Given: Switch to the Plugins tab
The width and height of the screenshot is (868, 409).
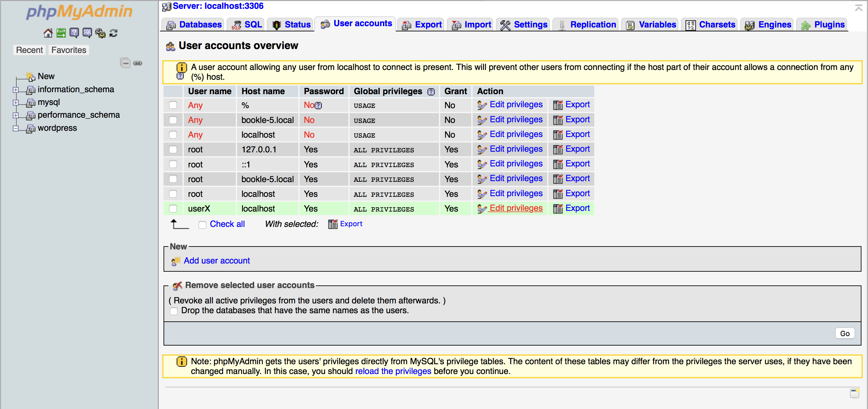Looking at the screenshot, I should [x=823, y=25].
